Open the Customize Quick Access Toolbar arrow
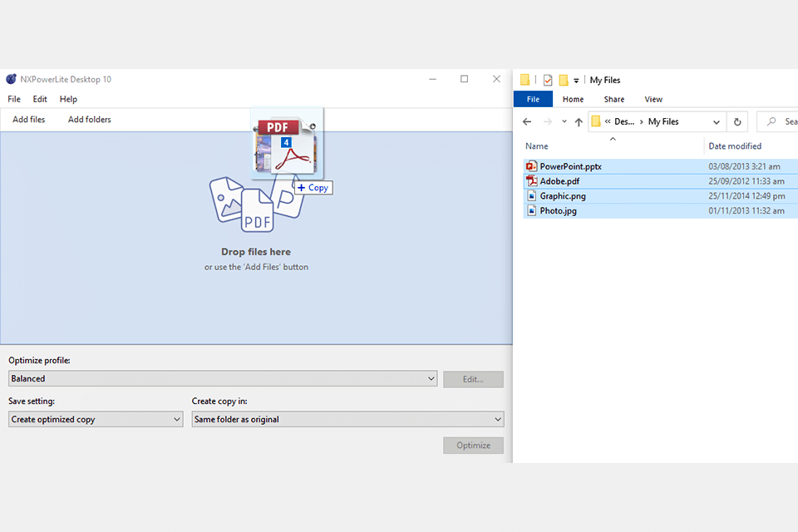 (576, 81)
